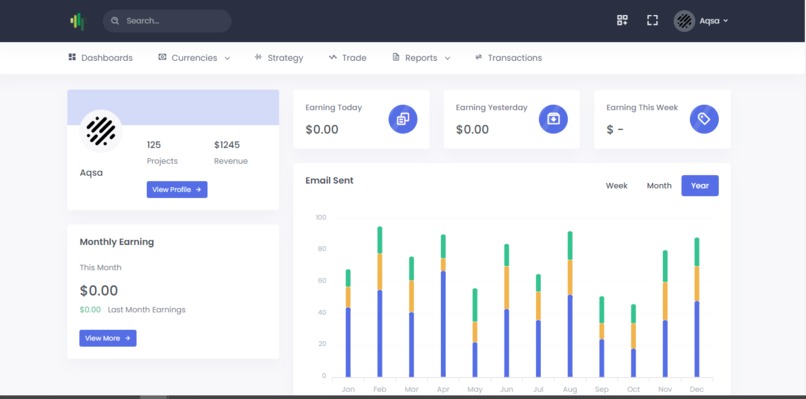Click the Earning Yesterday $0.00 amount
Screen dimensions: 806x399
472,130
